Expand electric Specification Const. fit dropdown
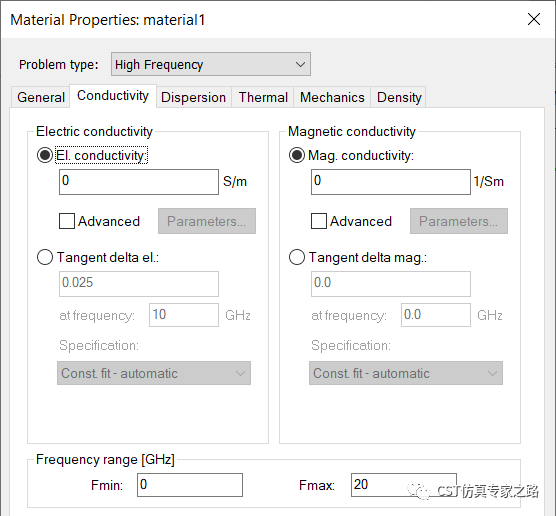 pyautogui.click(x=154, y=373)
